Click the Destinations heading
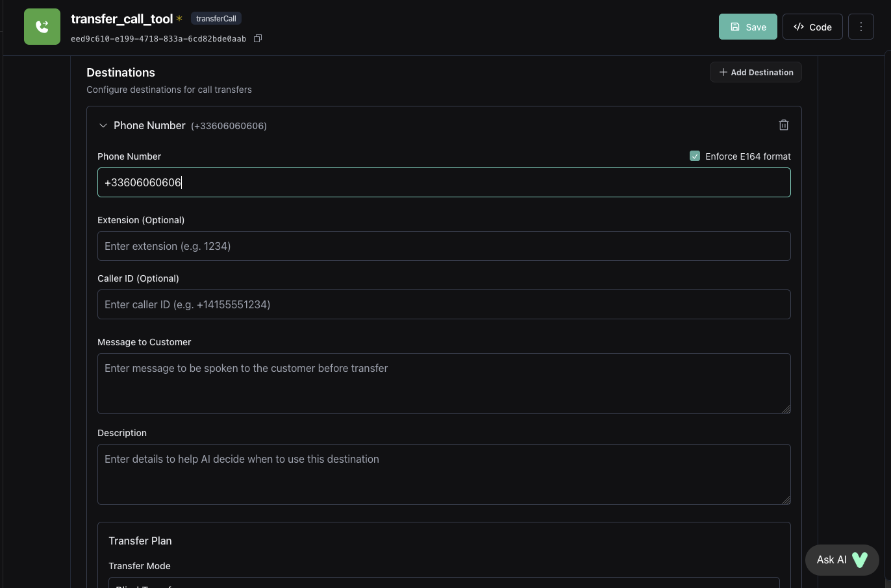 (121, 73)
